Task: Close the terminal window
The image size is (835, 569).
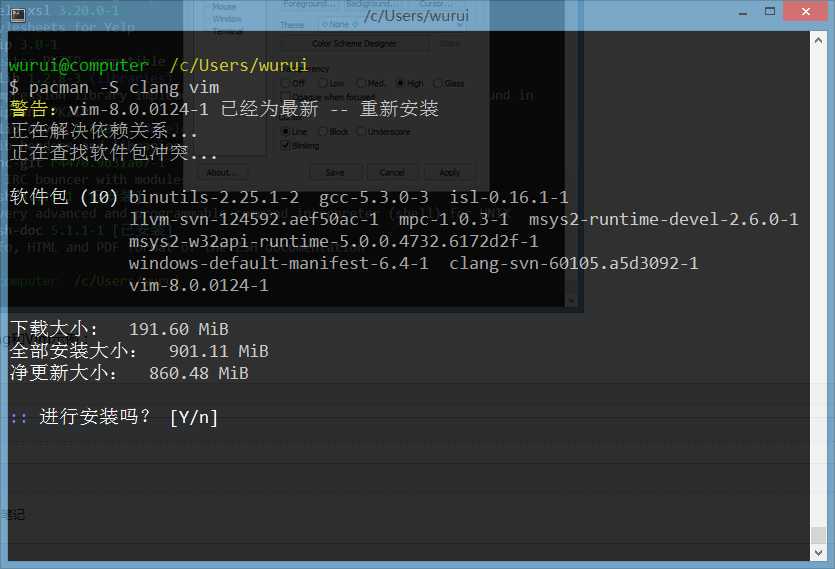Action: click(805, 12)
